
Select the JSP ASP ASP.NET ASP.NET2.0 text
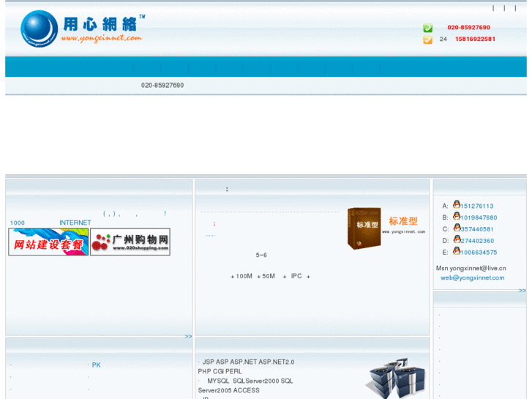pos(248,362)
